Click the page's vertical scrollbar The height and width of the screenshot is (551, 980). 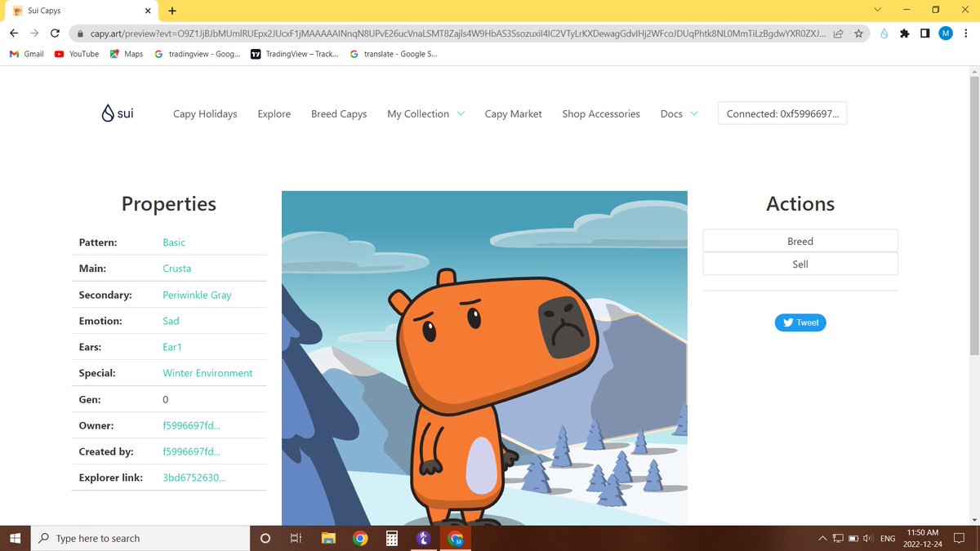(974, 216)
